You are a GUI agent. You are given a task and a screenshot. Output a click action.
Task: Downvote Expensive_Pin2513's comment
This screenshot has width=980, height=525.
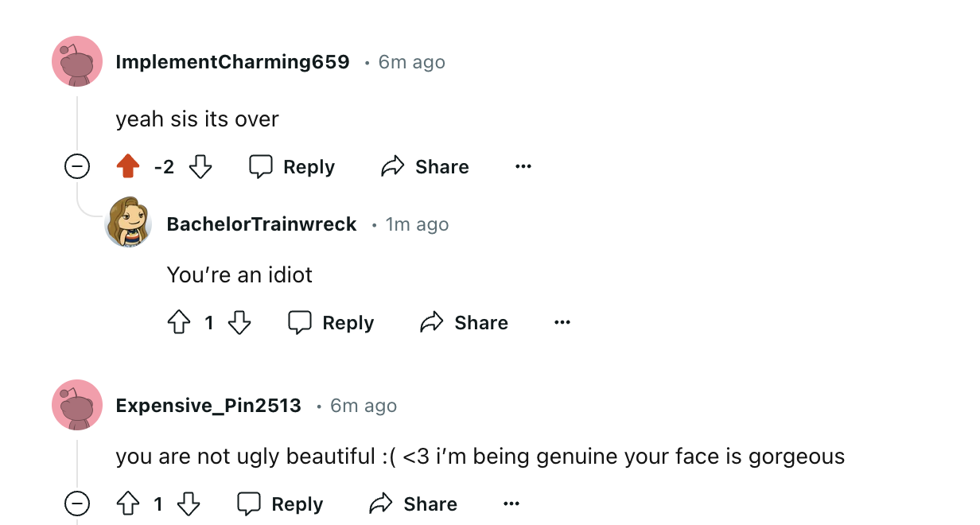189,504
